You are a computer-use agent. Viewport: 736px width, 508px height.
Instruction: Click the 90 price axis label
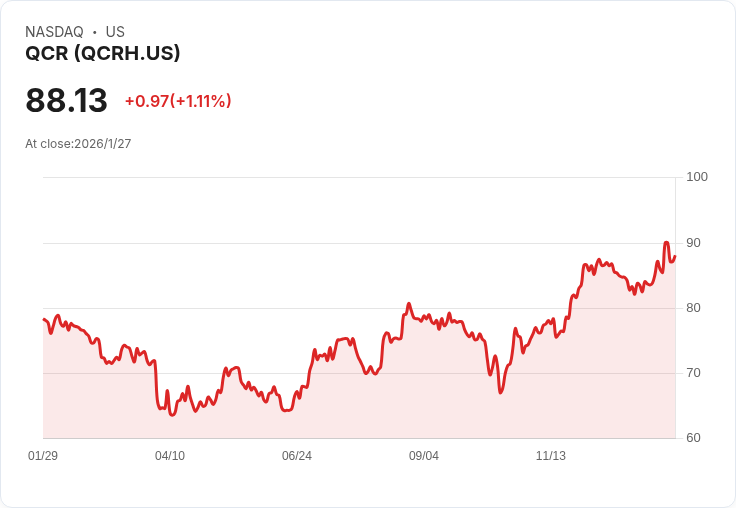694,243
